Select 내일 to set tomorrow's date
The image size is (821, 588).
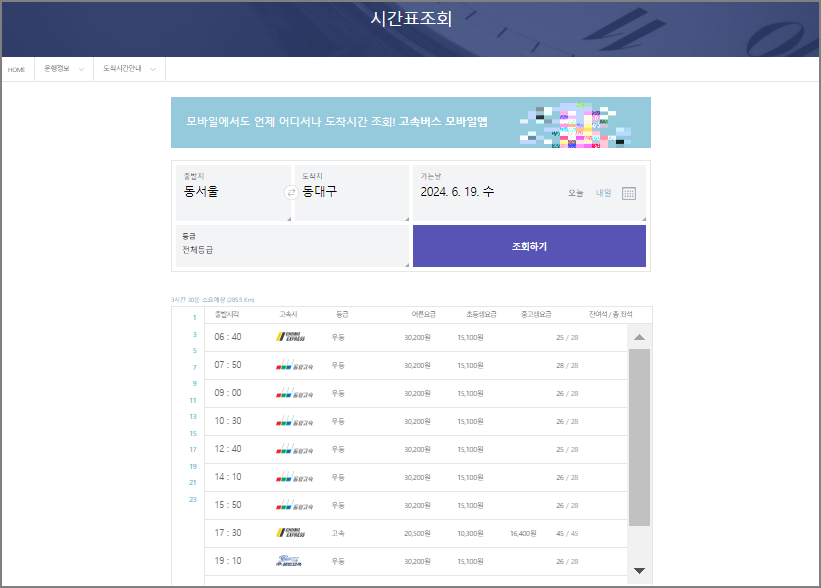coord(606,194)
